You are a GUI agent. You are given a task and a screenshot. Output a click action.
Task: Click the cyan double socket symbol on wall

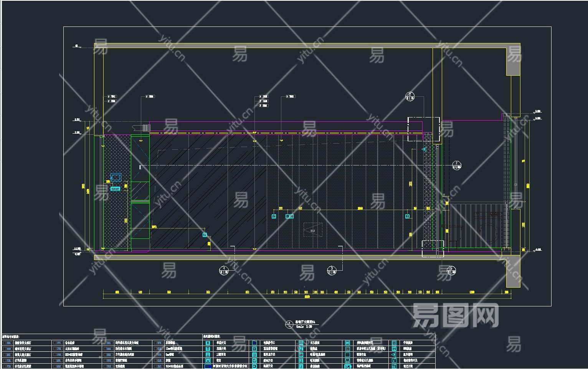click(x=289, y=217)
